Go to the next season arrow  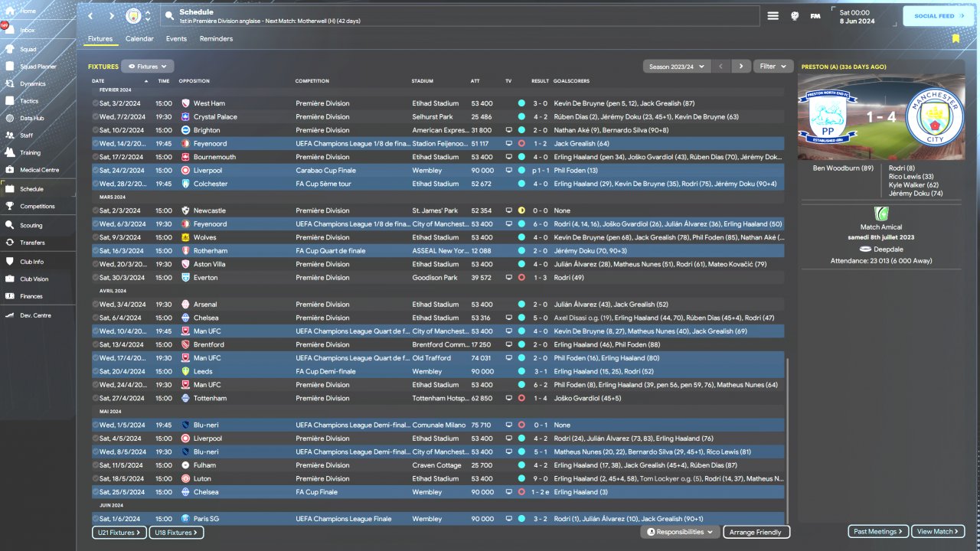click(740, 67)
